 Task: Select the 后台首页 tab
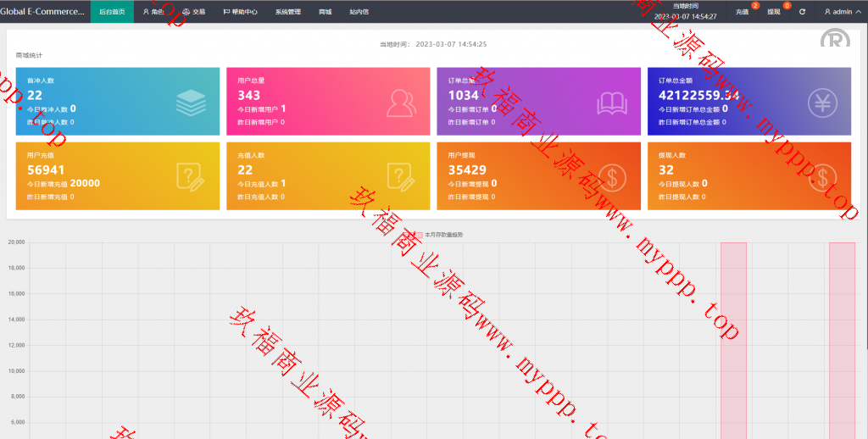point(112,12)
